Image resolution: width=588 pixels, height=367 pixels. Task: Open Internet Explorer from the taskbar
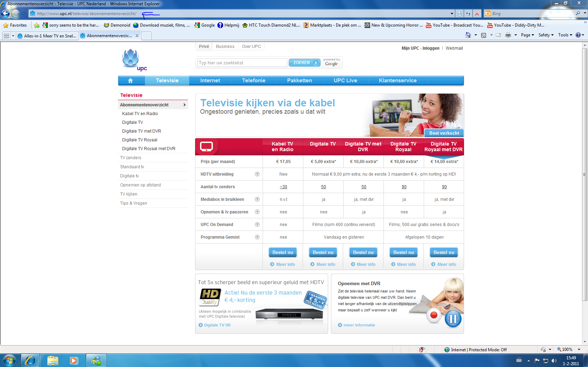[30, 360]
